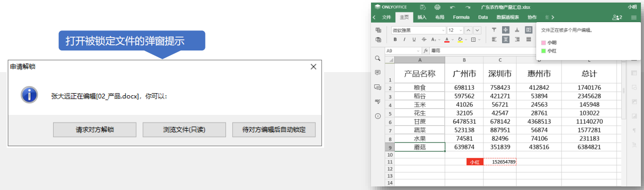This screenshot has height=190, width=644.
Task: Switch to the Formula tab
Action: (461, 18)
